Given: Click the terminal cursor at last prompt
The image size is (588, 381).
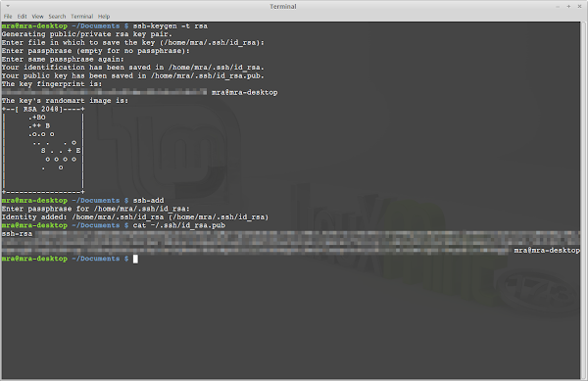Looking at the screenshot, I should pos(135,259).
